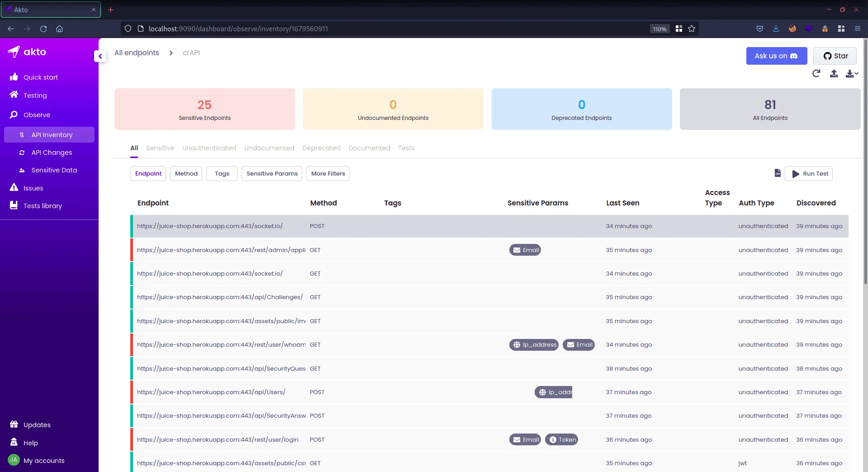Switch to the Sensitive tab

coord(160,148)
